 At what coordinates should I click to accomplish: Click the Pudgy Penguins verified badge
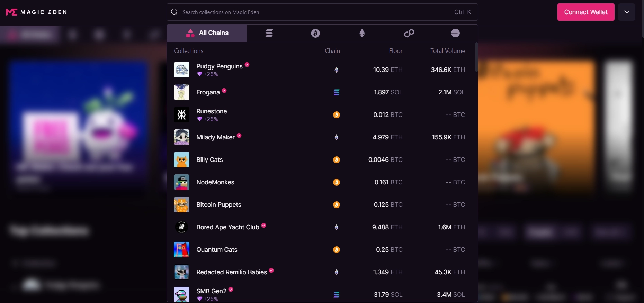(247, 65)
